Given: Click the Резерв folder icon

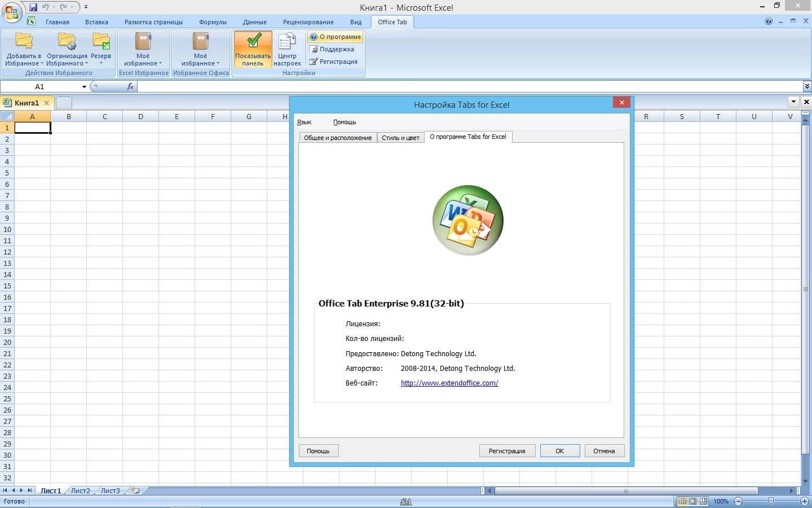Looking at the screenshot, I should [101, 41].
